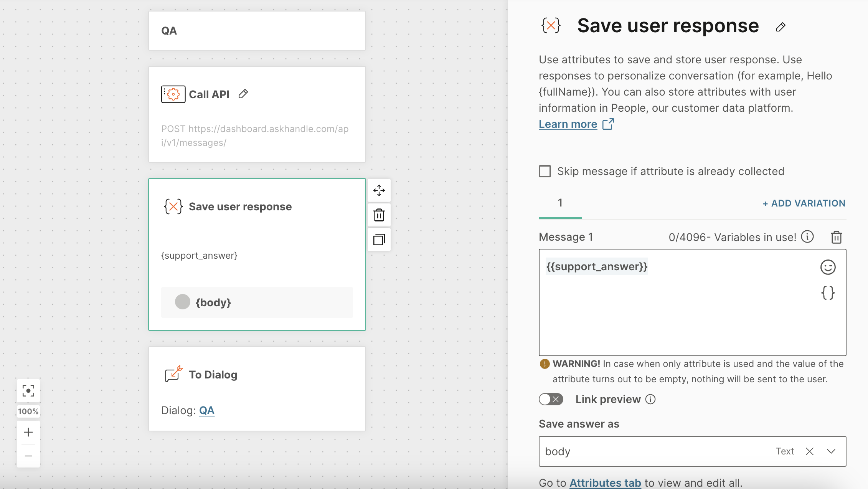Open emoji picker in Message 1
The image size is (868, 489).
(x=828, y=267)
